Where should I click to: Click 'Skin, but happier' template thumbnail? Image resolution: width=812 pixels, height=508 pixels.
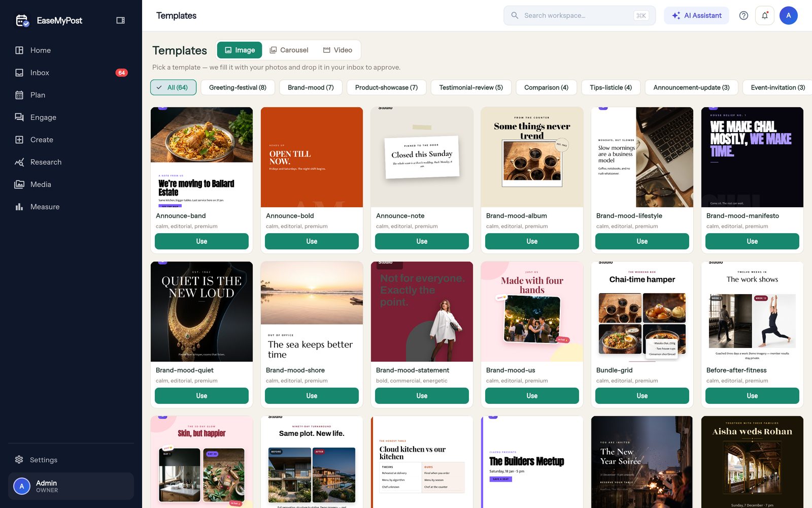pos(201,462)
